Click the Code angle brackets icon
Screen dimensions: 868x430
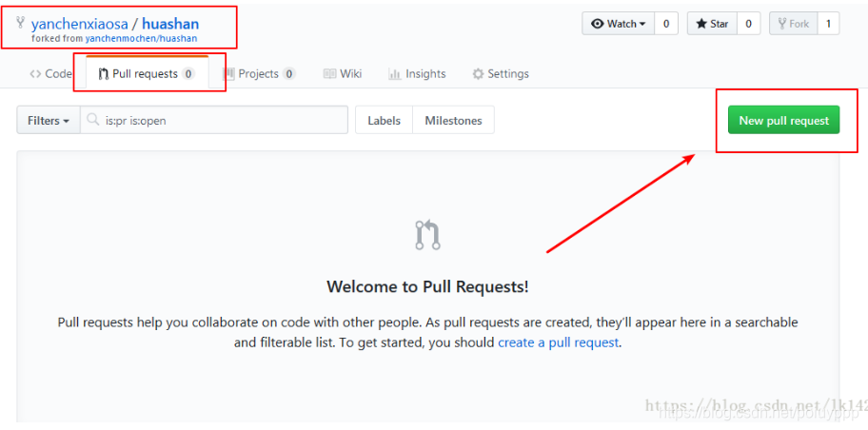point(35,74)
